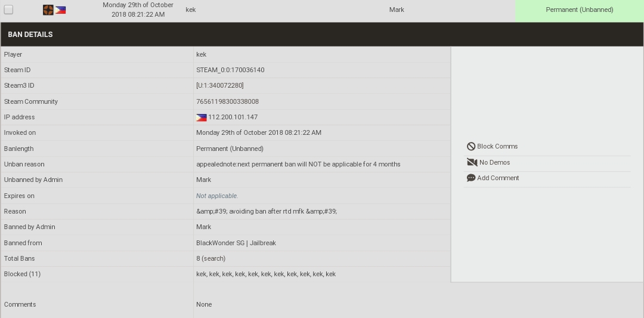
Task: Click the Not applicable expiry value
Action: tap(217, 196)
